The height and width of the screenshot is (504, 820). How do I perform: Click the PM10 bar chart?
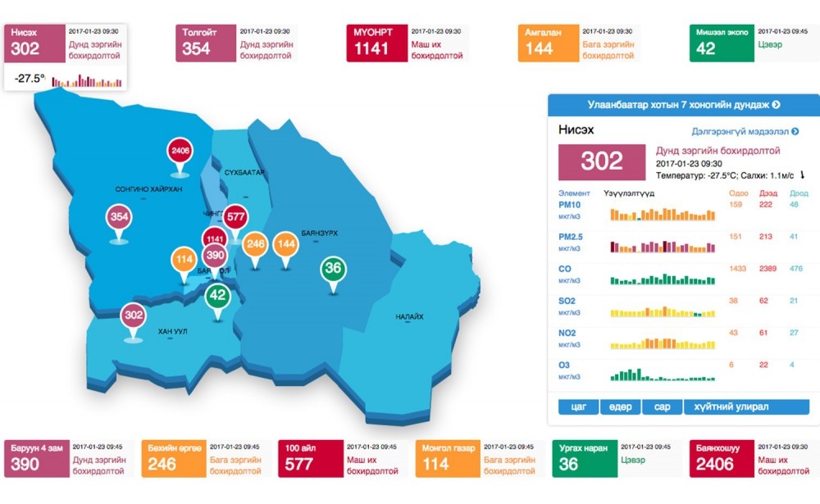coord(663,214)
